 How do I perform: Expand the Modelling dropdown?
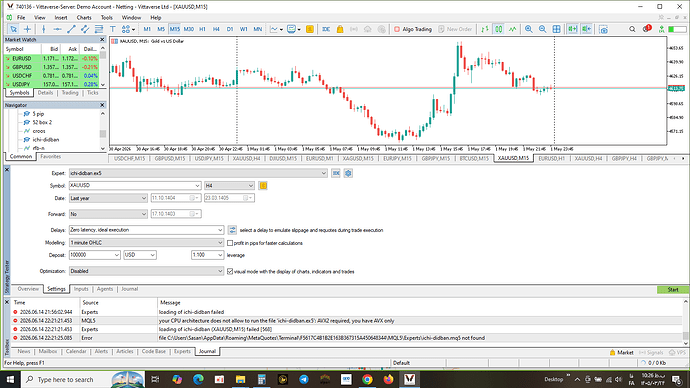[147, 243]
